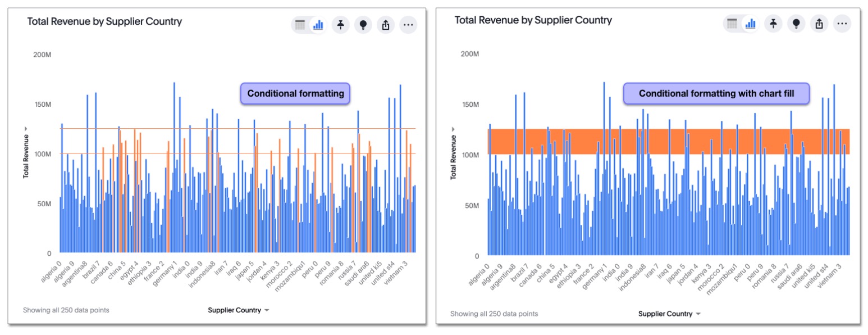The height and width of the screenshot is (335, 868).
Task: Open more options on left chart
Action: (x=408, y=25)
